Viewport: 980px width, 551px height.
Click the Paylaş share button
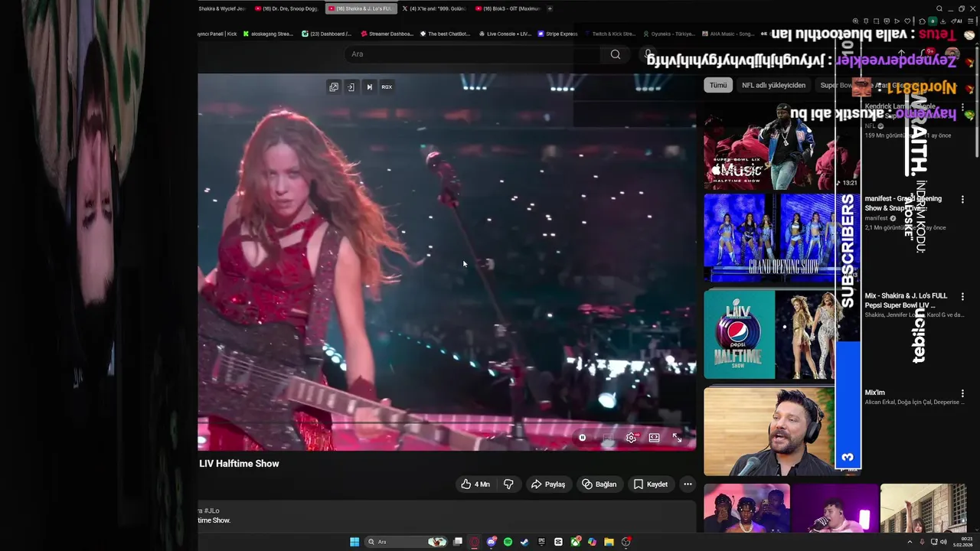point(548,484)
